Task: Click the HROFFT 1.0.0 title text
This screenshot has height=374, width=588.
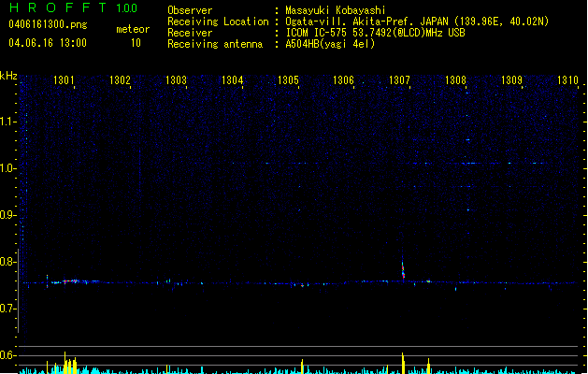Action: 74,7
